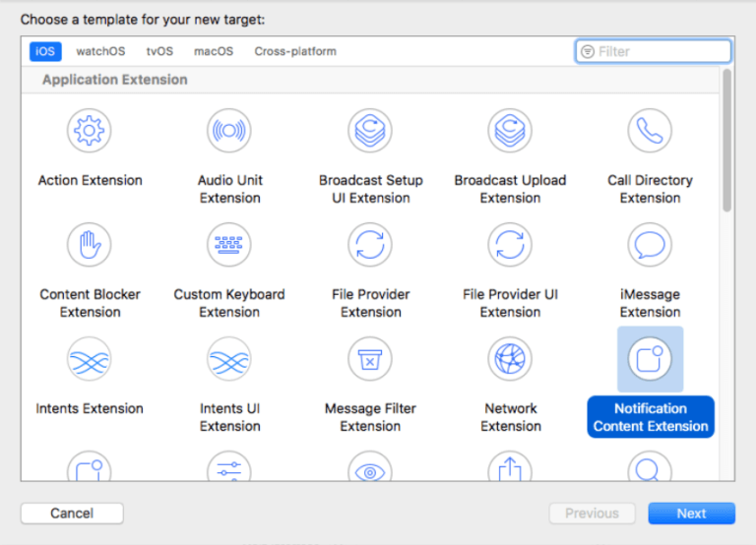
Task: Select the Network Extension globe icon
Action: tap(510, 359)
